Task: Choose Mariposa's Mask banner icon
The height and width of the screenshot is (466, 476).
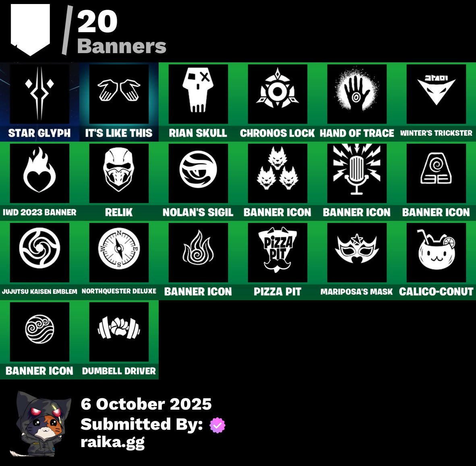Action: point(357,252)
